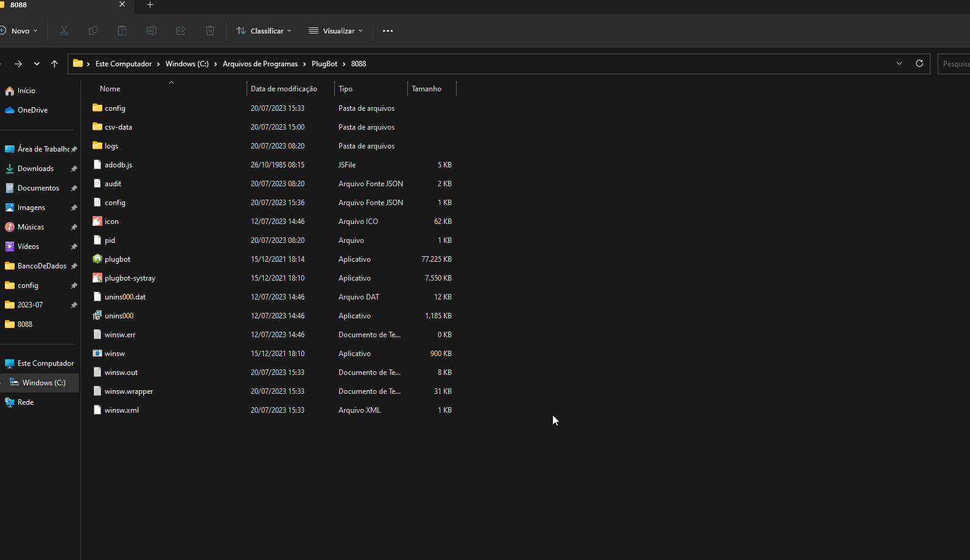Open the recent locations chevron

37,63
